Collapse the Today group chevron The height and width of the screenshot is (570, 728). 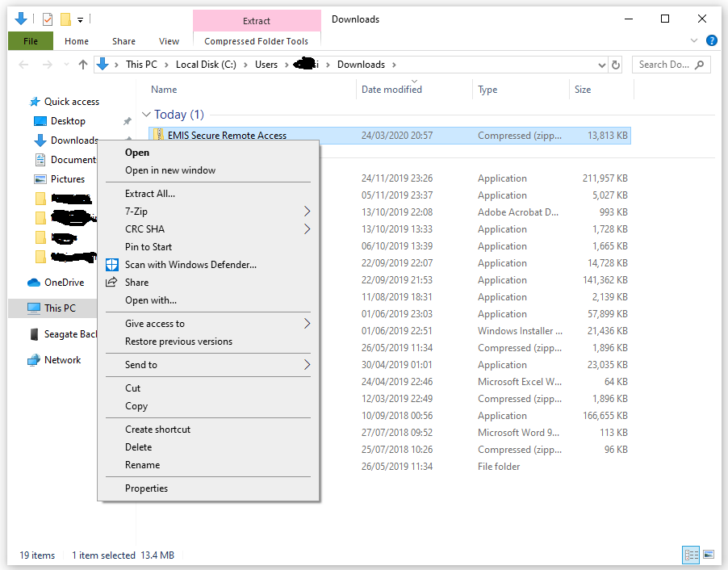coord(146,115)
